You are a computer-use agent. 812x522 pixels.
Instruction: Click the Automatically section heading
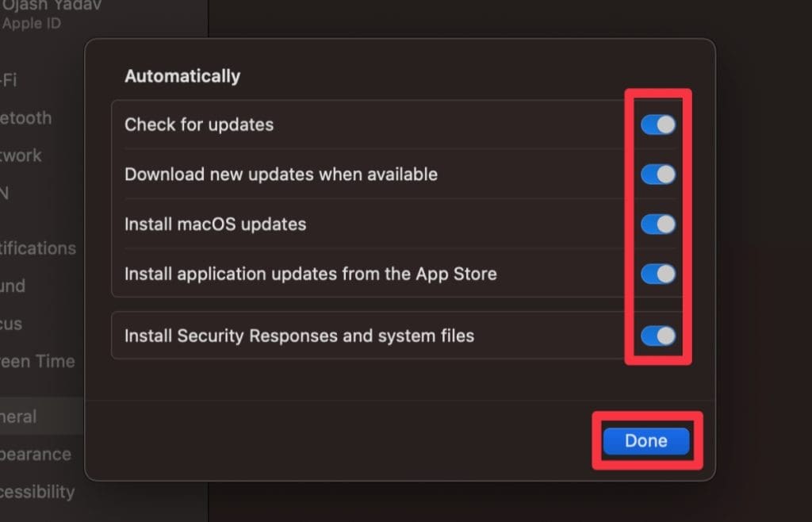tap(182, 76)
